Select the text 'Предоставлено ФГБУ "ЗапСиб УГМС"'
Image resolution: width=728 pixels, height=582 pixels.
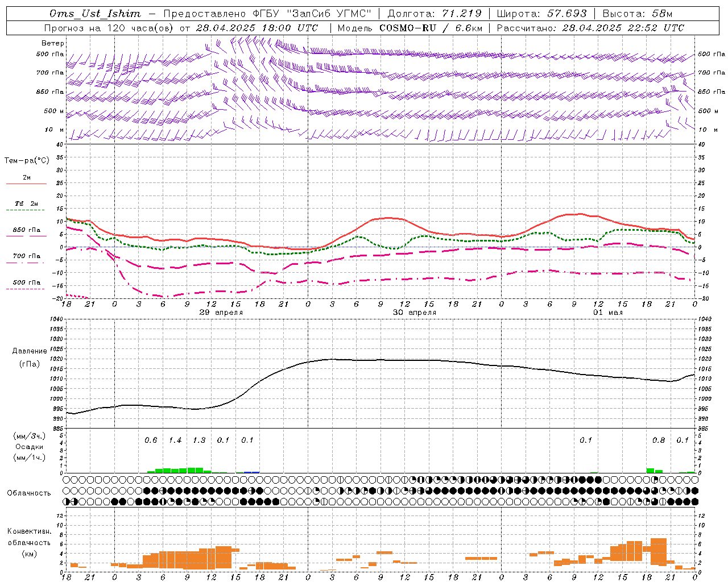267,14
